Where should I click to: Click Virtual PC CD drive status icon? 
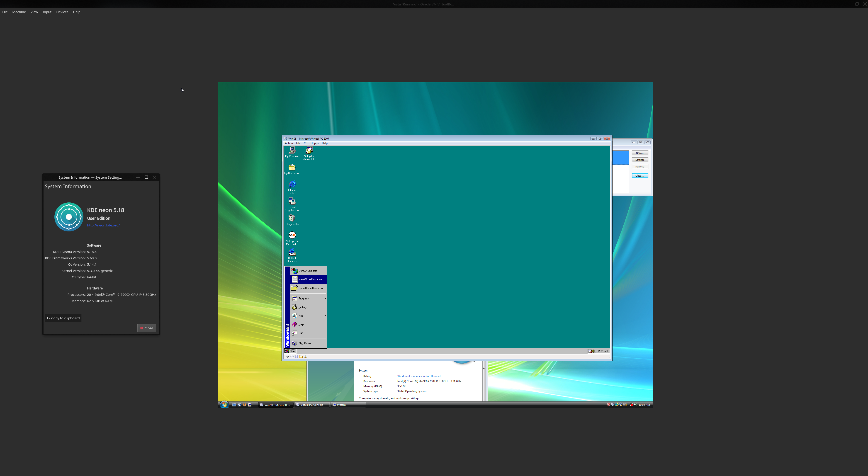(292, 356)
